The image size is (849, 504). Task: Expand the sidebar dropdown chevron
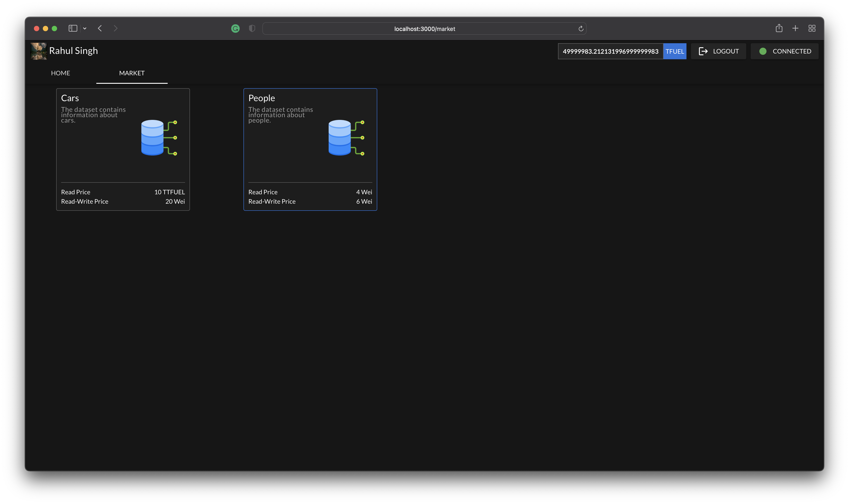tap(84, 29)
